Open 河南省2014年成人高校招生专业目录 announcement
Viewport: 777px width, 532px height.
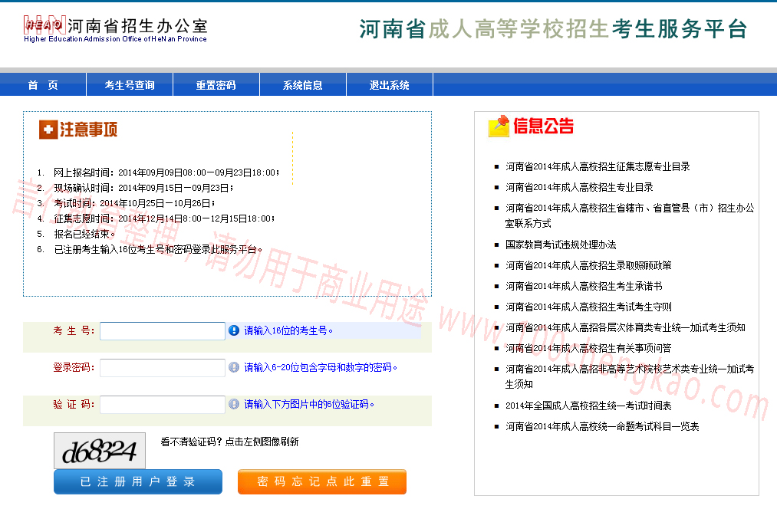point(579,187)
